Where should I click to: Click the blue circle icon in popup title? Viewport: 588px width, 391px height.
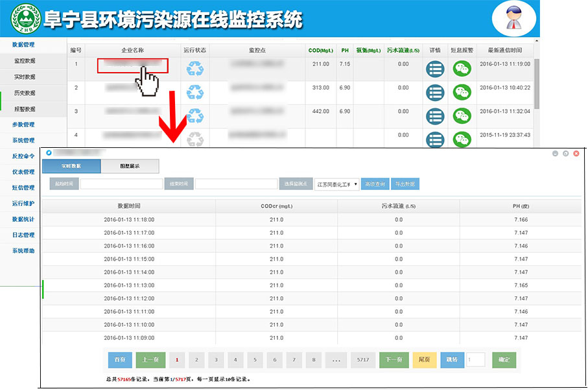[49, 152]
